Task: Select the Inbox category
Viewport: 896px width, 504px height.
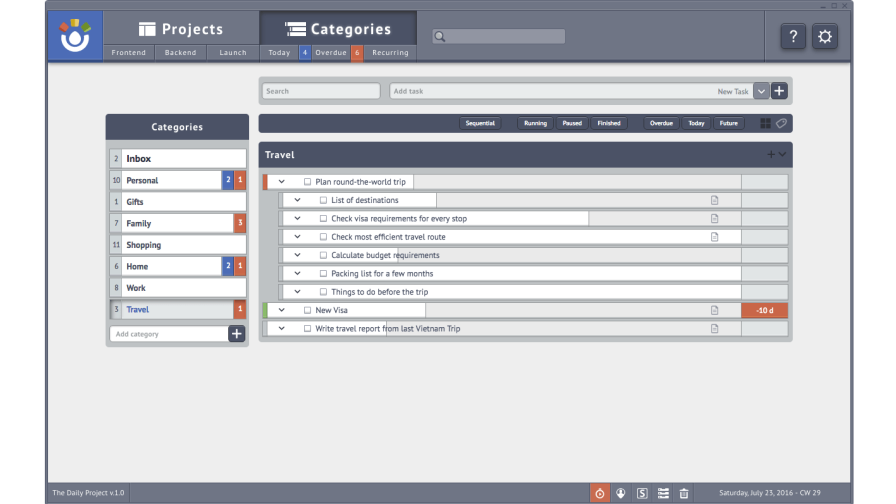Action: click(178, 158)
